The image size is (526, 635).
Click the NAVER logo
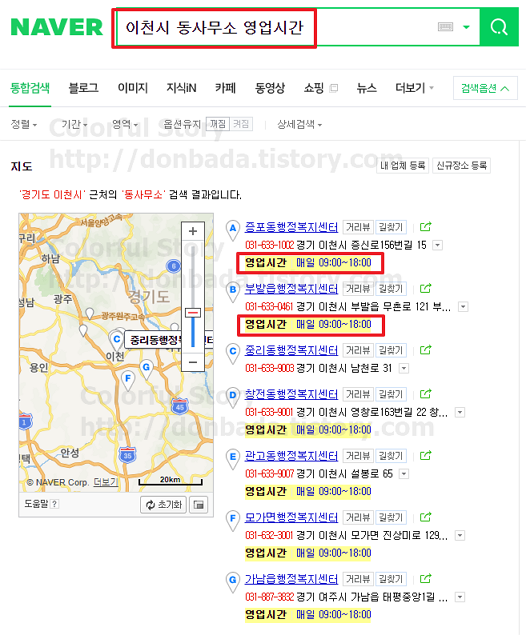click(x=57, y=27)
